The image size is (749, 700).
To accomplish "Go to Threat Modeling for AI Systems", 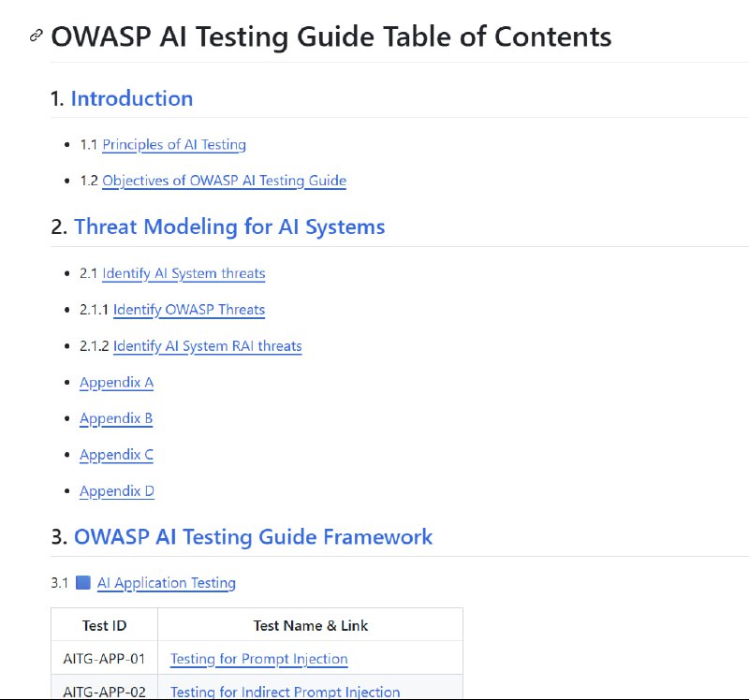I will pos(229,226).
